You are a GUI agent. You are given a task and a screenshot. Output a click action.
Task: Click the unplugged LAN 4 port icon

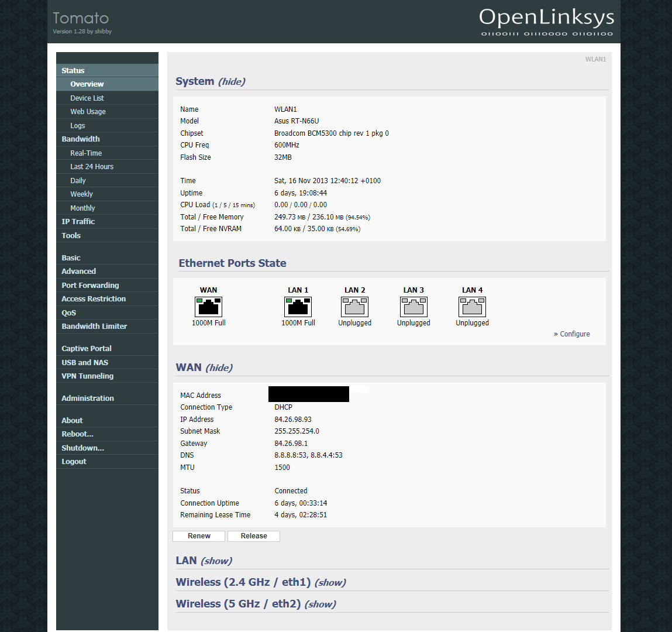coord(472,307)
